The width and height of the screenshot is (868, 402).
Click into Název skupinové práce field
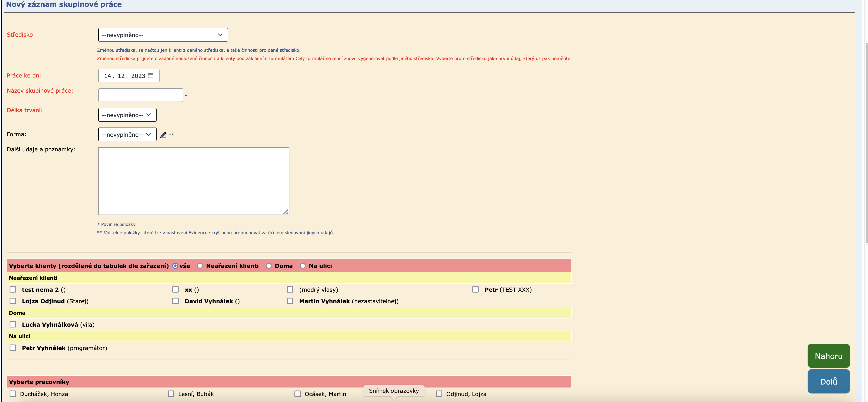click(140, 95)
